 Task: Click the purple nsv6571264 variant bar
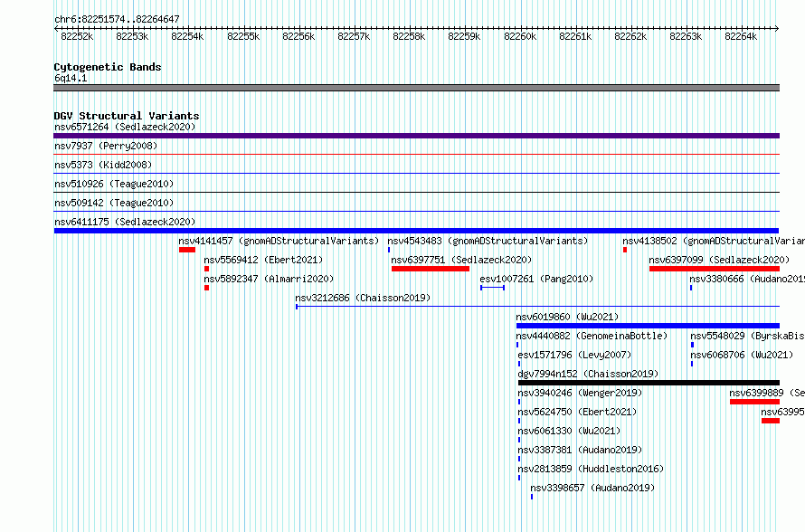click(416, 136)
